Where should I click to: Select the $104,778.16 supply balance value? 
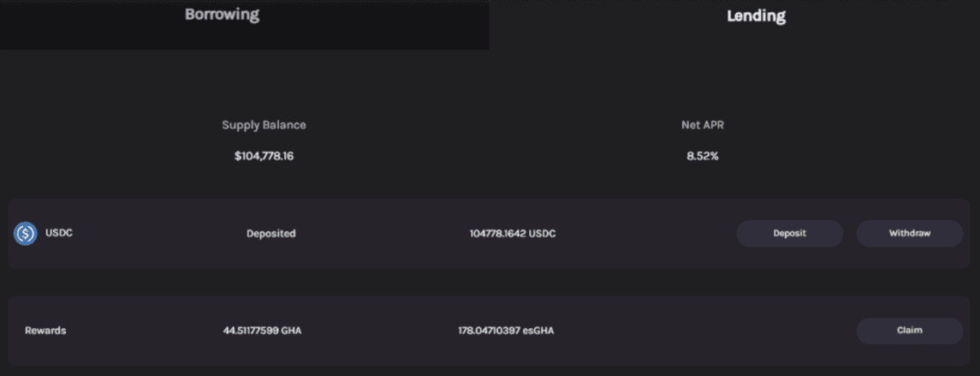(264, 157)
